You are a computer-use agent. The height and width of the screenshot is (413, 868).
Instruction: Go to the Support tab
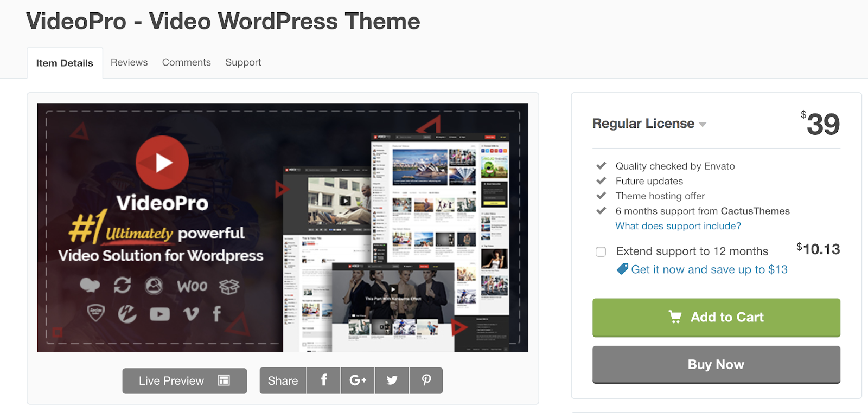point(243,62)
